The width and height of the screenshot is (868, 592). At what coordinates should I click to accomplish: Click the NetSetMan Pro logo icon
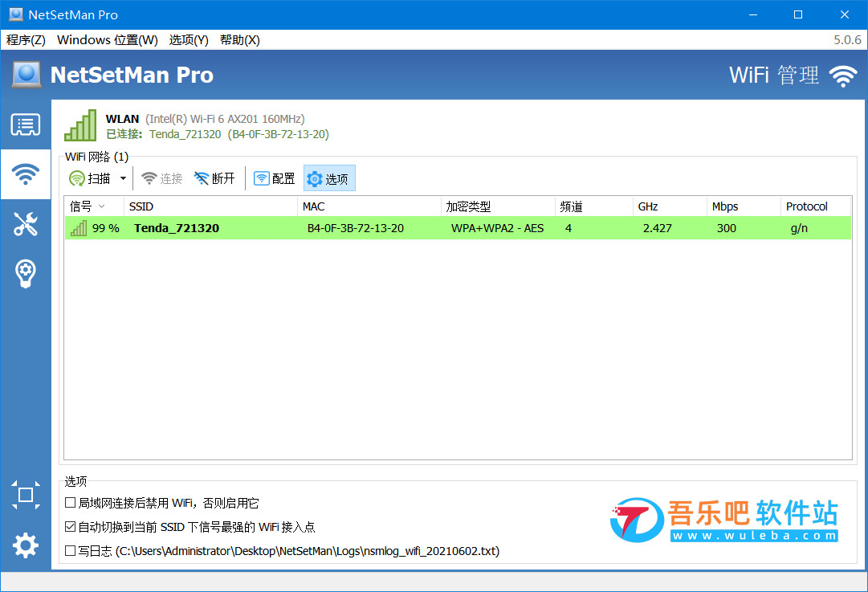tap(26, 75)
